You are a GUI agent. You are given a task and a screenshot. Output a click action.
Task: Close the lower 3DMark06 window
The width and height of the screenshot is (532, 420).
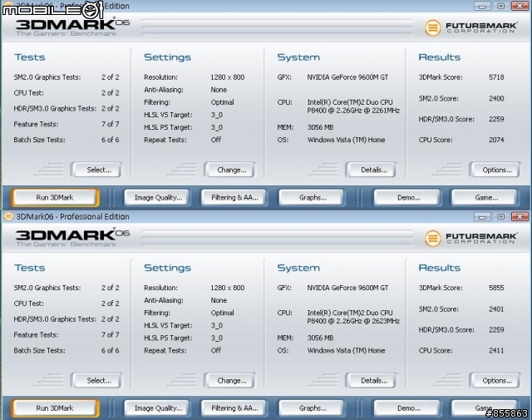pos(520,216)
